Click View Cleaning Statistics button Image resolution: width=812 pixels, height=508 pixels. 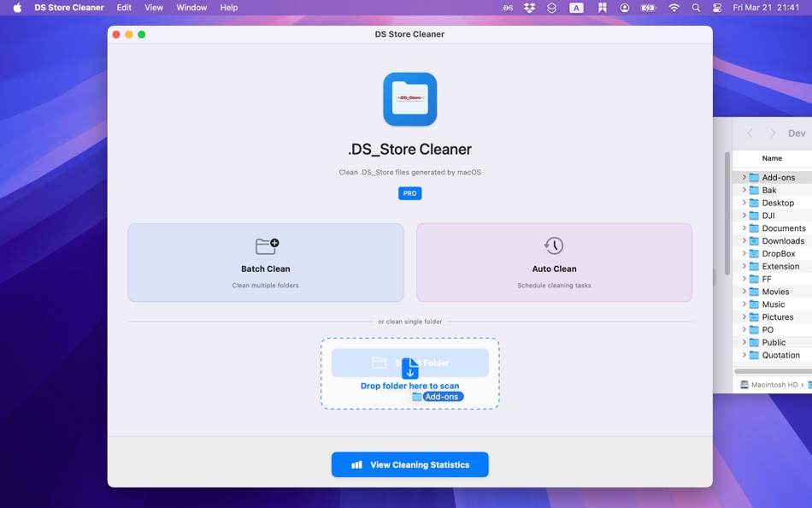[409, 464]
